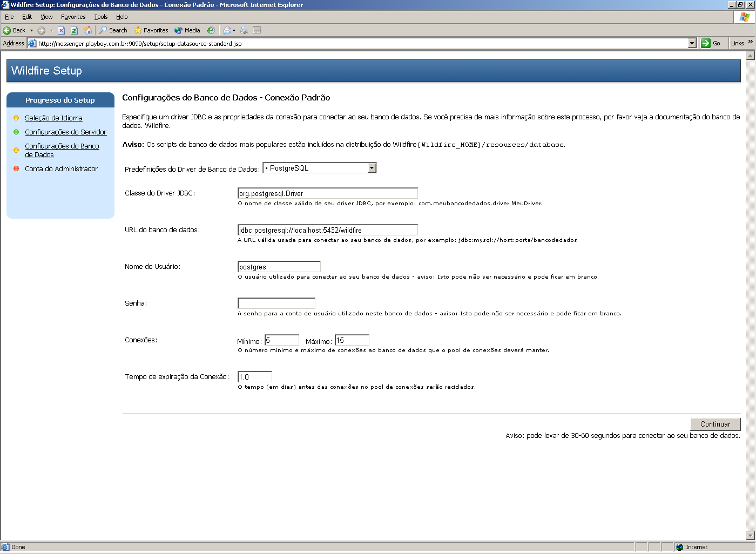Click the Nome do Usuário field

pos(279,267)
